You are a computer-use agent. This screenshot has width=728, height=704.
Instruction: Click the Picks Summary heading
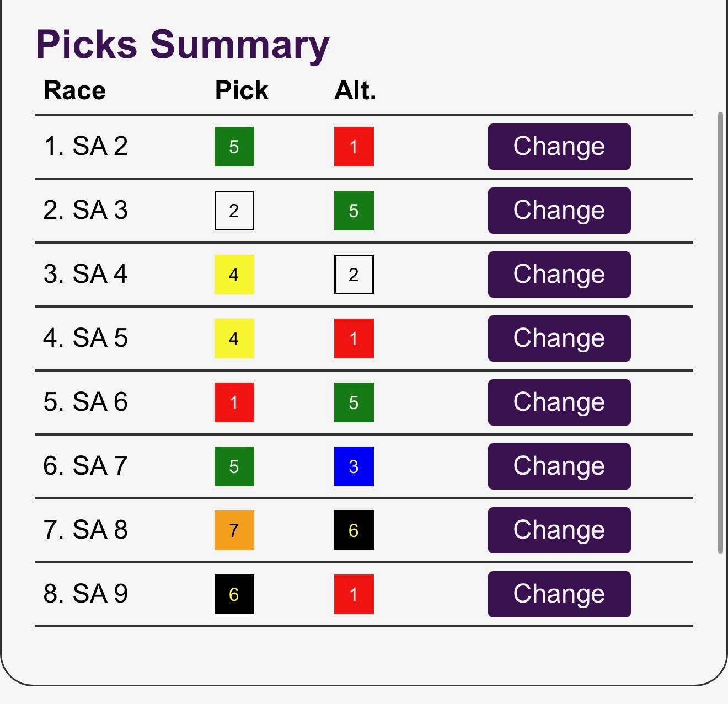pyautogui.click(x=182, y=45)
